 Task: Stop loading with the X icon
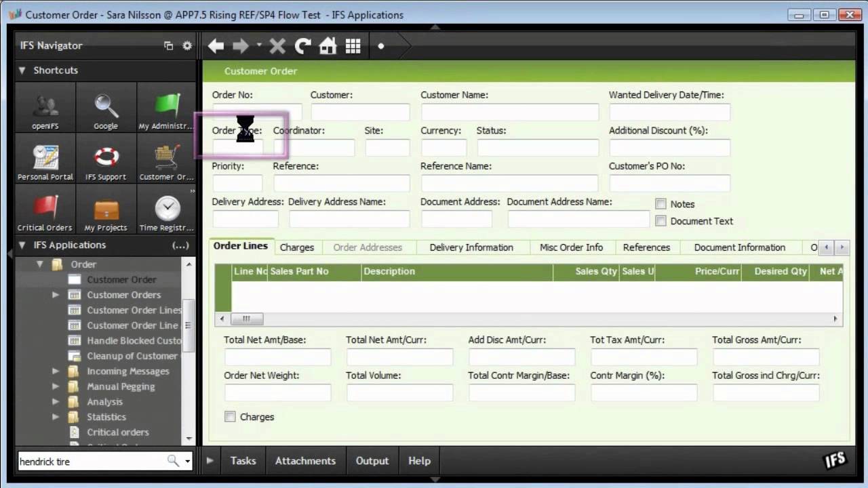pos(277,45)
